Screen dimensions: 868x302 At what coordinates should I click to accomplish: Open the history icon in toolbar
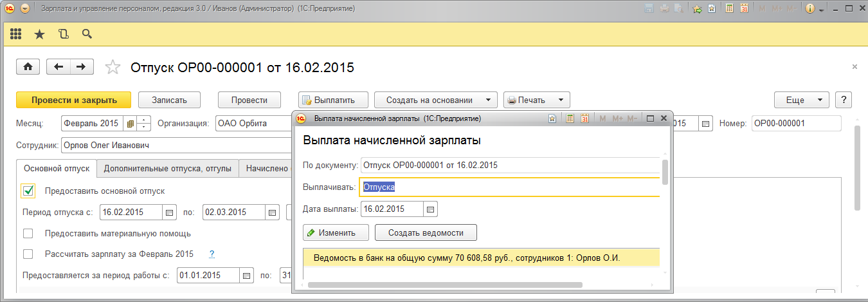[x=63, y=34]
